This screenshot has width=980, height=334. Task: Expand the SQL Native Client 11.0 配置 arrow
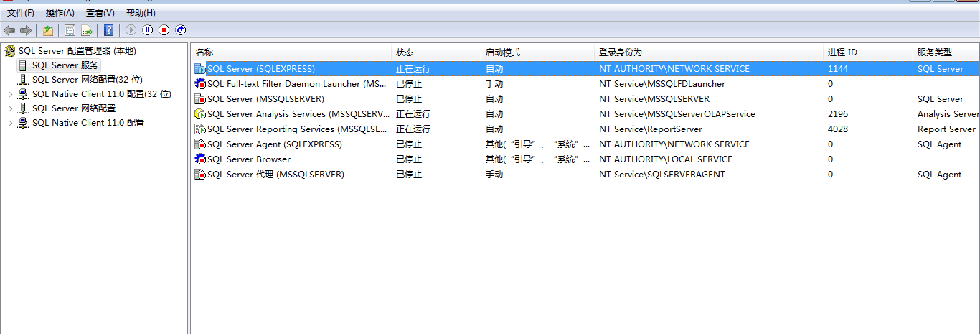[x=10, y=123]
